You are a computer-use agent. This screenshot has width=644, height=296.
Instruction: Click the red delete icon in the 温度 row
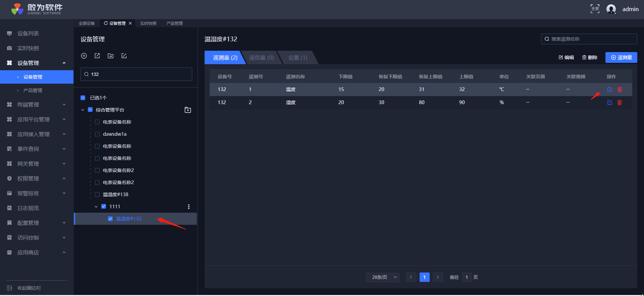(620, 89)
